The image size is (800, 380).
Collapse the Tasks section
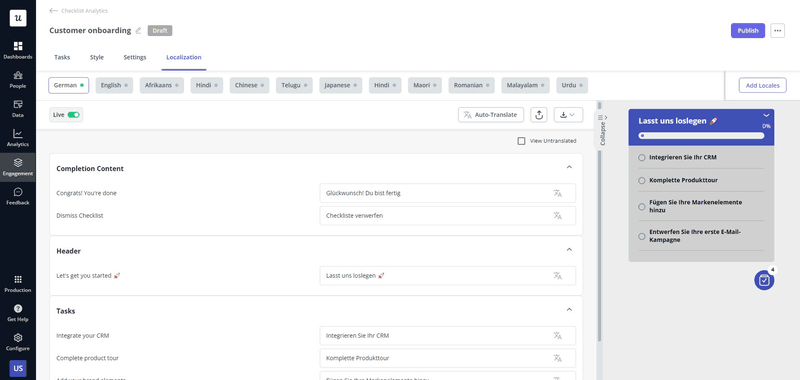(569, 310)
